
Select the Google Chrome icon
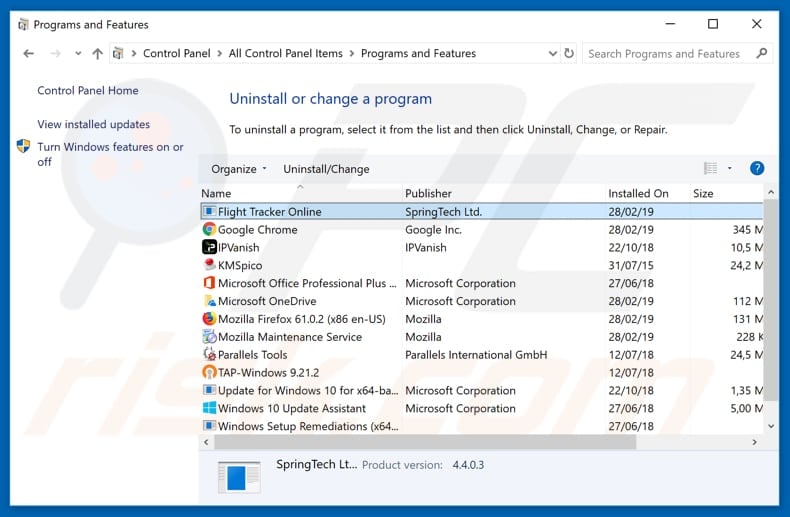click(209, 229)
